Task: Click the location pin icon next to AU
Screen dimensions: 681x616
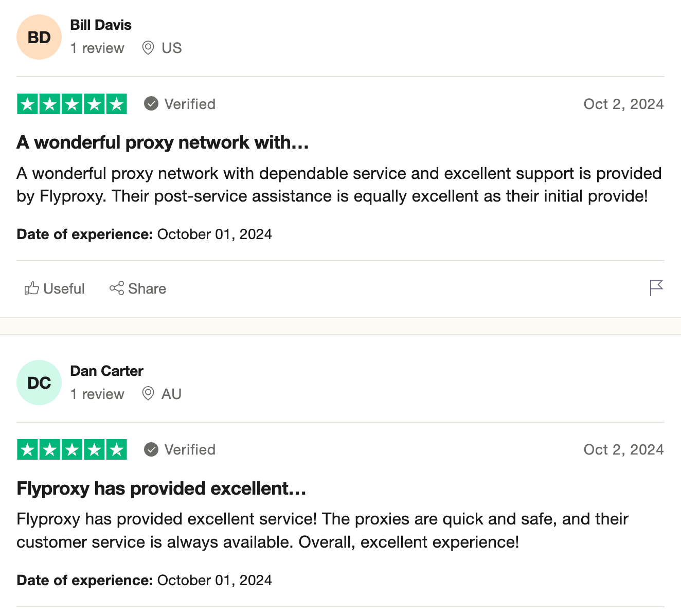Action: [148, 393]
